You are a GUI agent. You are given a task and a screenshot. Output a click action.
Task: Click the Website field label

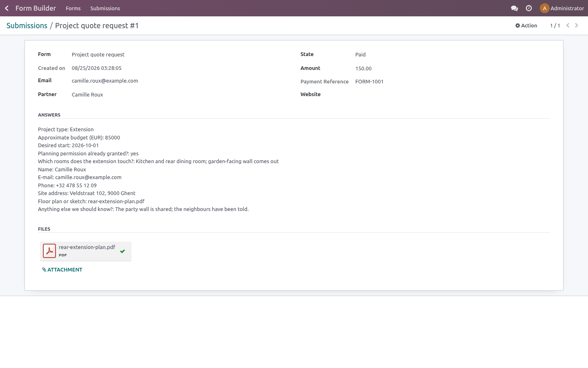tap(311, 94)
